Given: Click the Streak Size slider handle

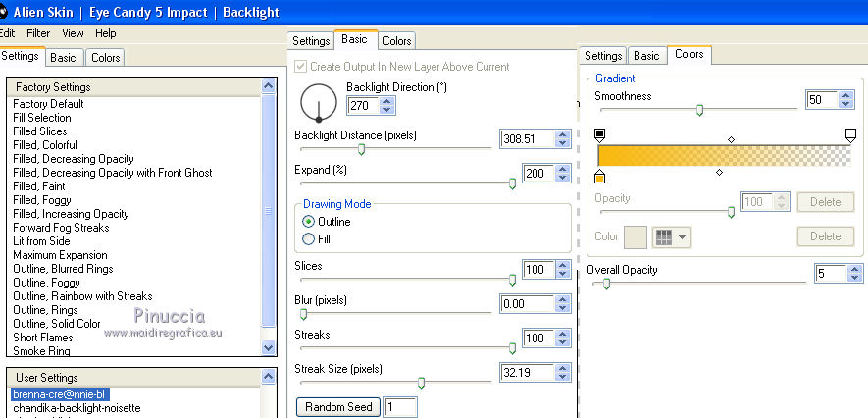Looking at the screenshot, I should (x=421, y=383).
